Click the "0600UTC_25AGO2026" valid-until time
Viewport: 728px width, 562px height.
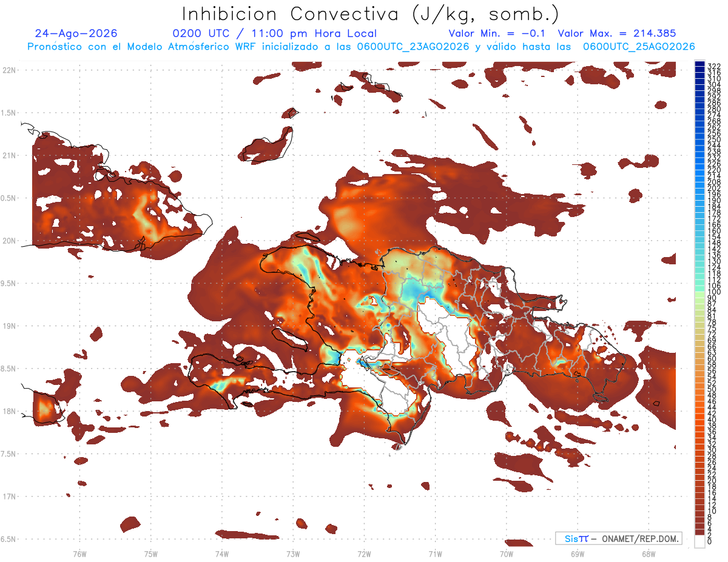(x=639, y=47)
